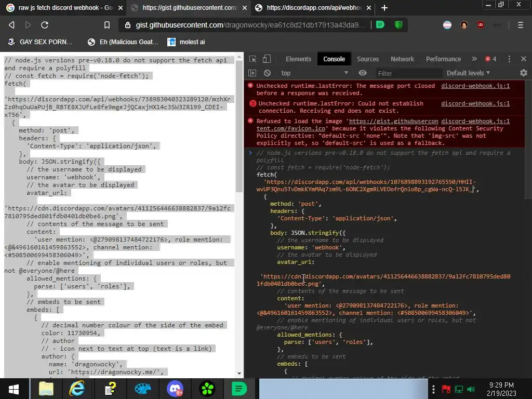
Task: Go back to the previous page
Action: point(11,25)
